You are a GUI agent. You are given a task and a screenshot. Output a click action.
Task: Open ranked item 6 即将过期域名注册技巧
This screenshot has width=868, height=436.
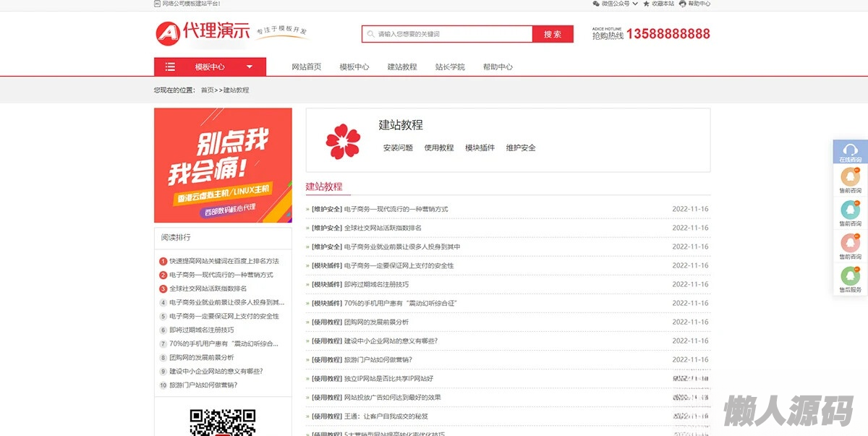(x=202, y=330)
